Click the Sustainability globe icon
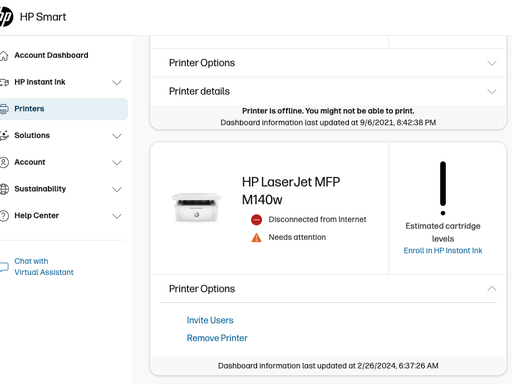This screenshot has height=384, width=512. click(4, 189)
